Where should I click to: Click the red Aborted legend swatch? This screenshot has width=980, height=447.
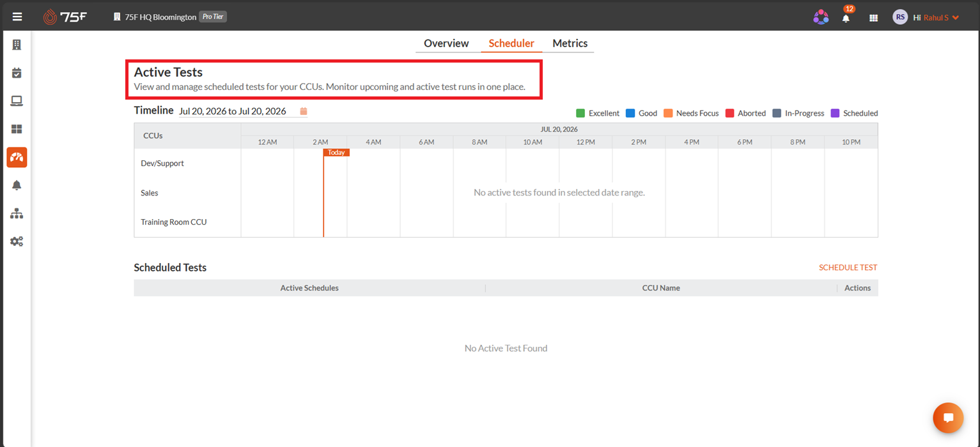coord(729,113)
